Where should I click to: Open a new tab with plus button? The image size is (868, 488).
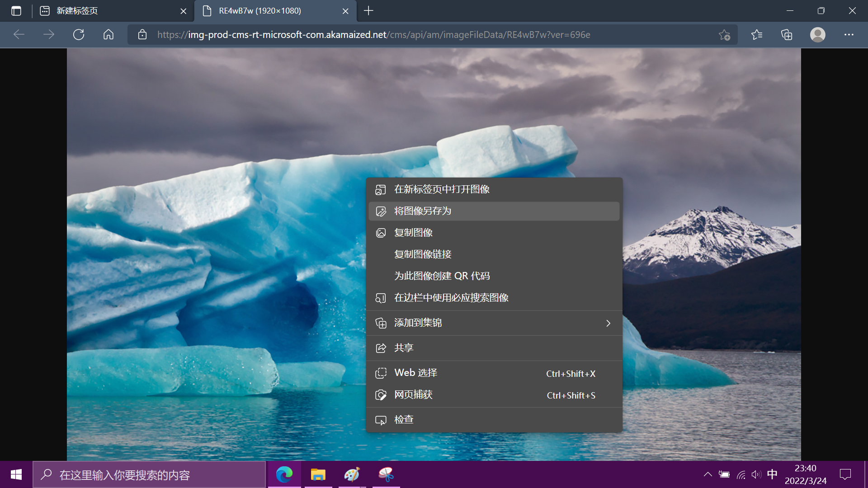pos(368,11)
